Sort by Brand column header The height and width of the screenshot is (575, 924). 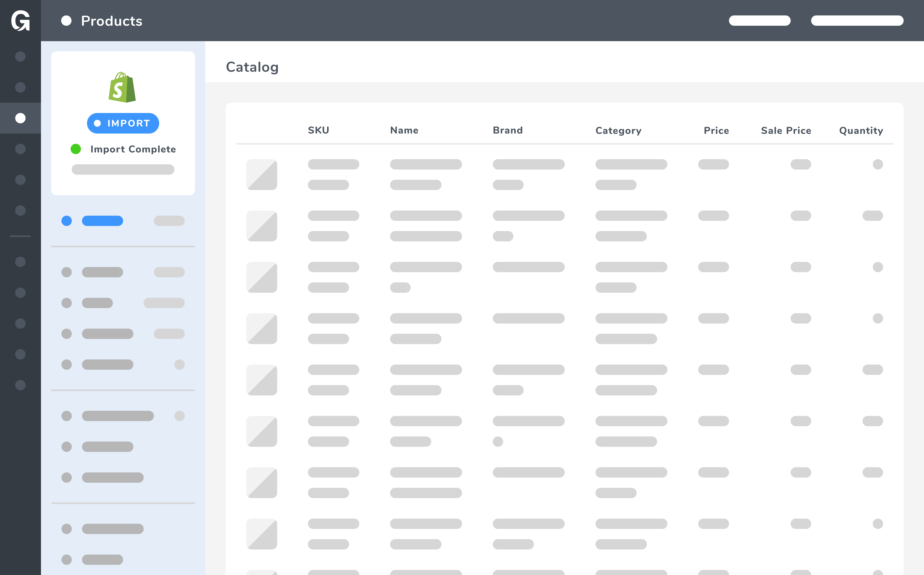click(508, 131)
